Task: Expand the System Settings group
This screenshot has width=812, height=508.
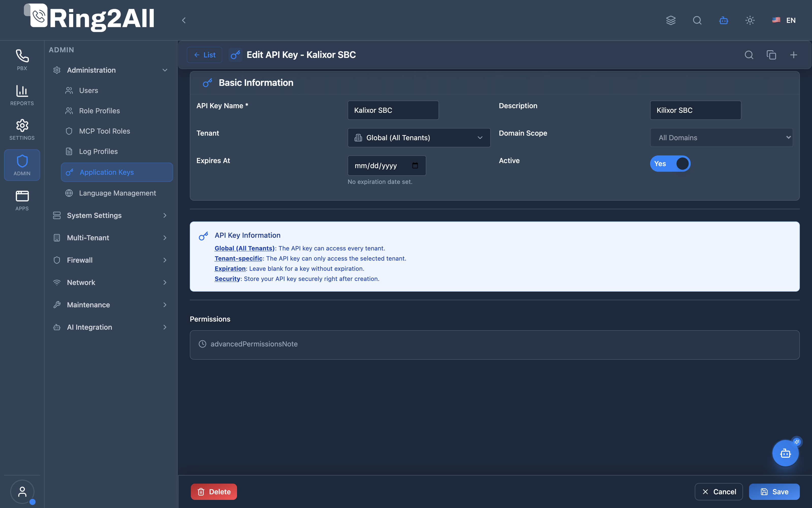Action: pos(110,215)
